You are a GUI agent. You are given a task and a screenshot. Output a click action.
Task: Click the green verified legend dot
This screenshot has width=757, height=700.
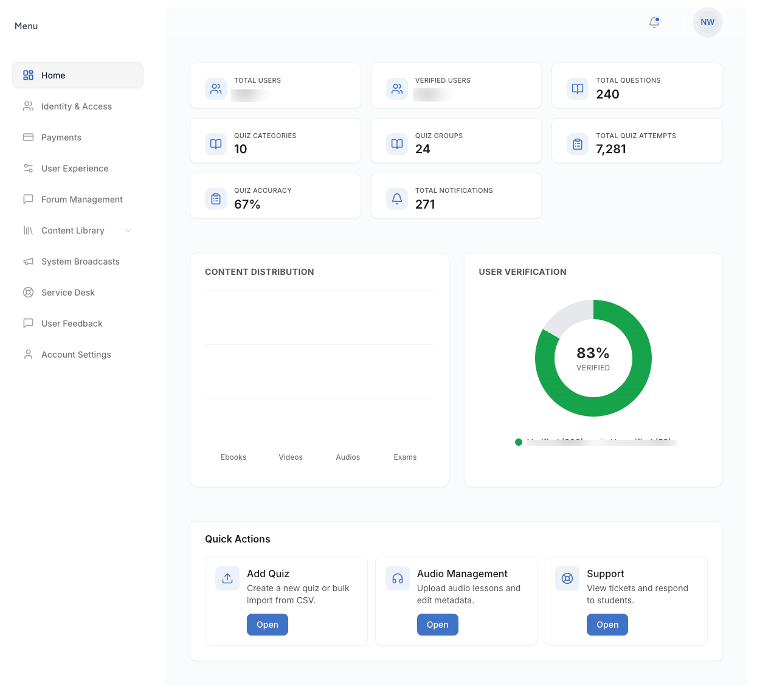click(x=519, y=442)
